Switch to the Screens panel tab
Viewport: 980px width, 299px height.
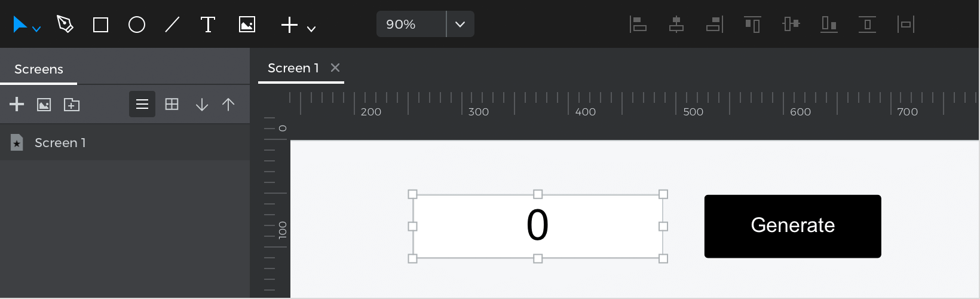[39, 69]
